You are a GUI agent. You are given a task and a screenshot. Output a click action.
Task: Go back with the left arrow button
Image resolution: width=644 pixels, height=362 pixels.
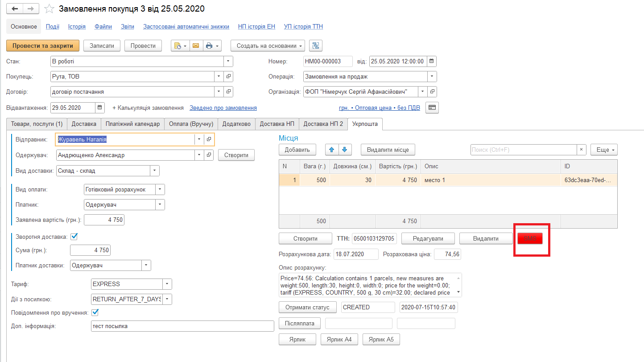(x=15, y=8)
